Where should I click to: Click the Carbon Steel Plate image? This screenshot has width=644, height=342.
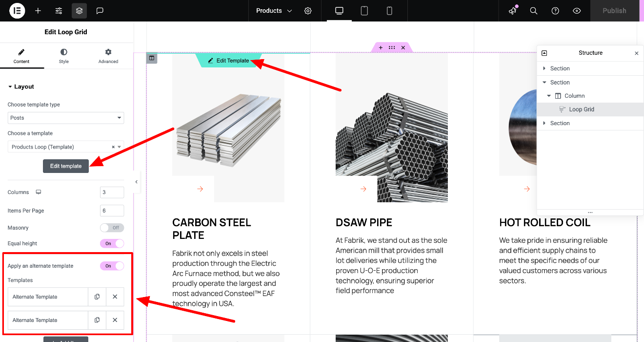coord(228,128)
